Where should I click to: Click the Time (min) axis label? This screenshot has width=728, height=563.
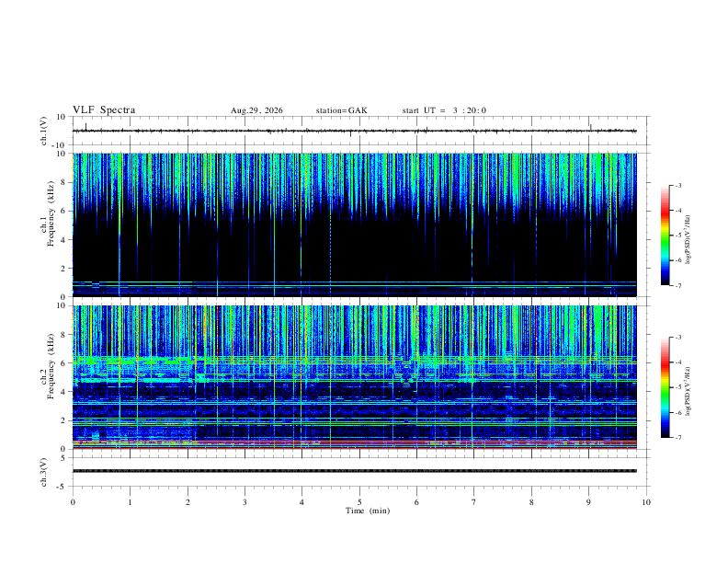368,511
